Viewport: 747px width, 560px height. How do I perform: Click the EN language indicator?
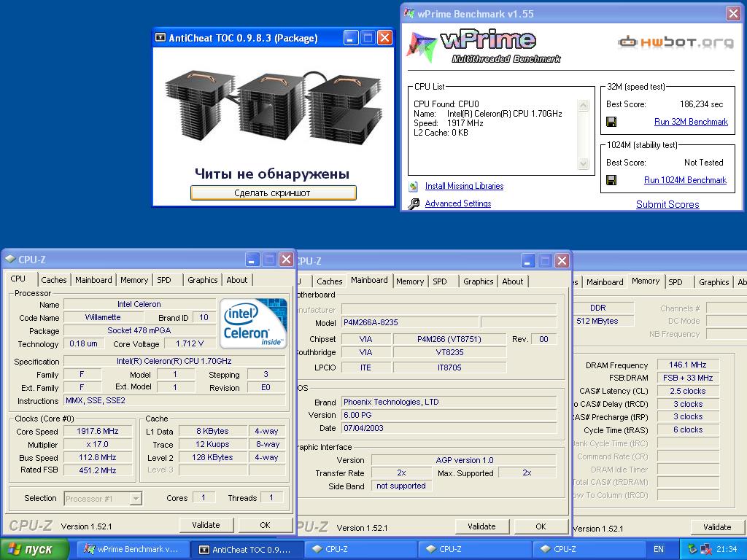coord(659,549)
